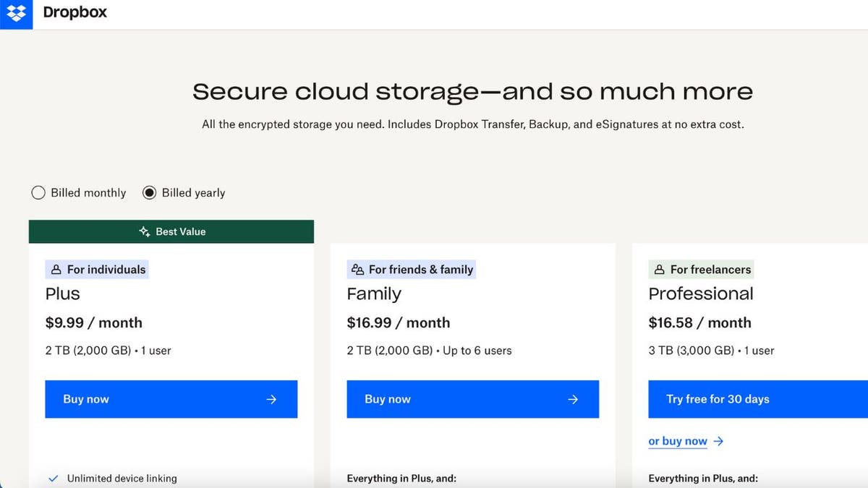Click 'Everything in Plus, and:' under Family
The width and height of the screenshot is (868, 488).
click(x=401, y=479)
